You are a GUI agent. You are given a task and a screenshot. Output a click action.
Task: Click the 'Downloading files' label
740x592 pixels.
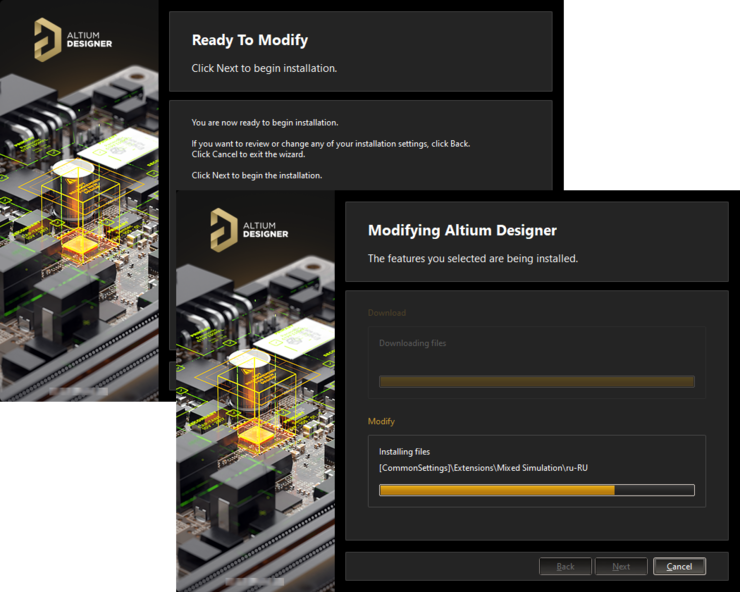pos(412,343)
